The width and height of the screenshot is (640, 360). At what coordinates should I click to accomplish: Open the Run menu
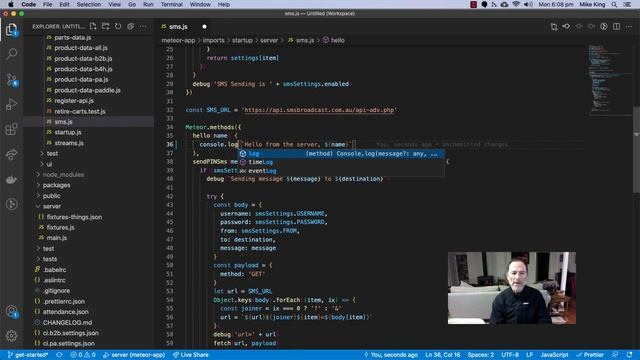coord(148,4)
